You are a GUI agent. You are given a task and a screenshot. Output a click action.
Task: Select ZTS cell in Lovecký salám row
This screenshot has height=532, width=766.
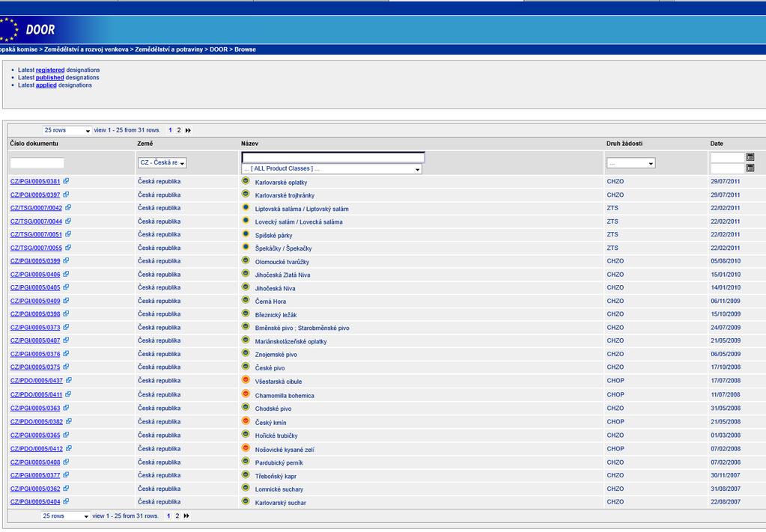(613, 221)
